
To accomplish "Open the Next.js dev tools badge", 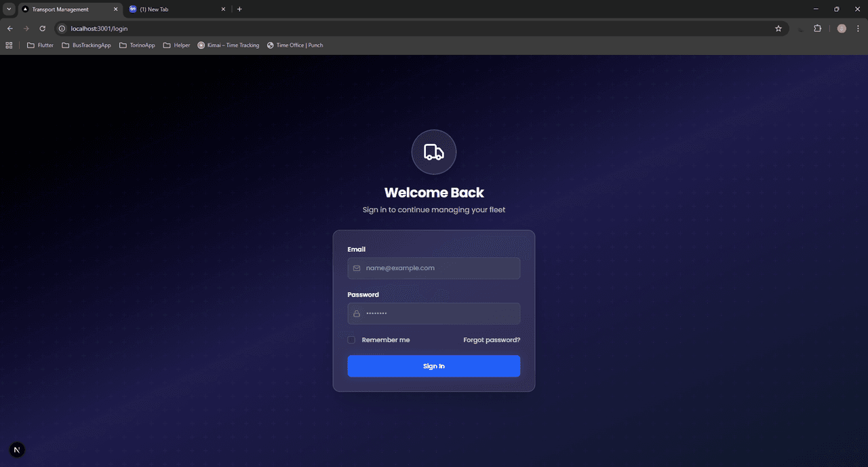I will (17, 450).
